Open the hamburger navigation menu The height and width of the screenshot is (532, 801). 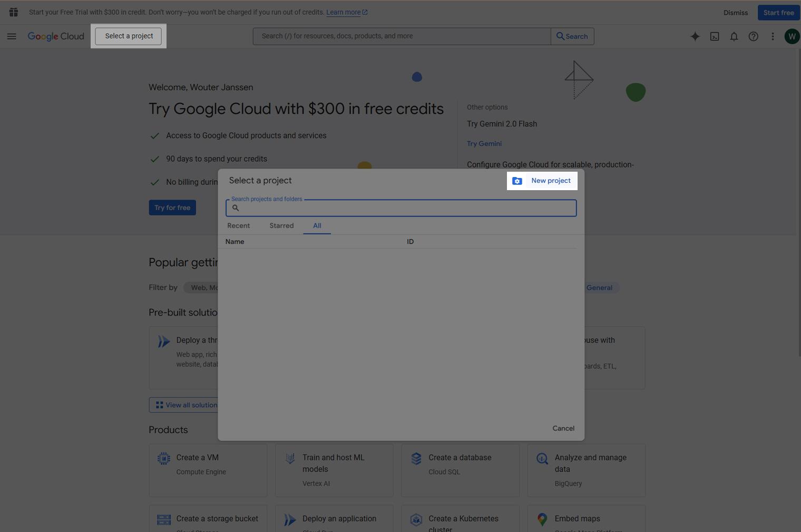tap(12, 36)
